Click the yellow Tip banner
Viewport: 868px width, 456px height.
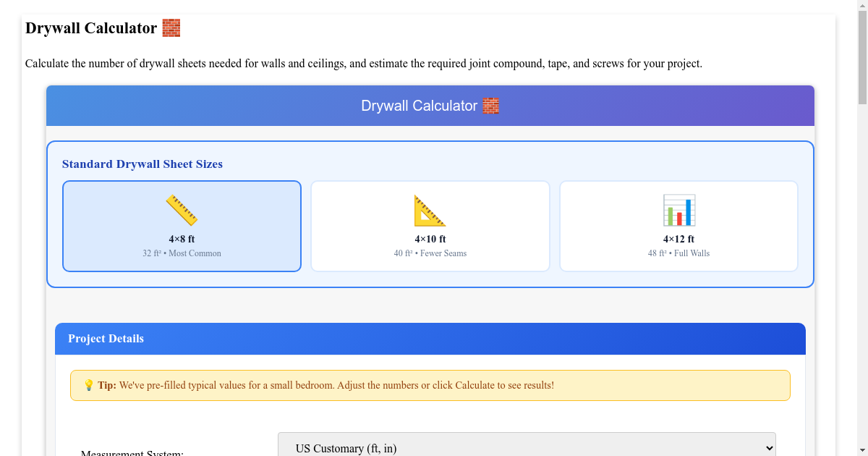(x=430, y=384)
